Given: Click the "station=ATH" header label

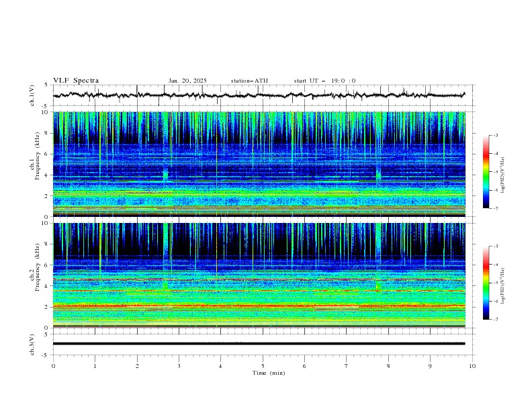Looking at the screenshot, I should tap(249, 81).
